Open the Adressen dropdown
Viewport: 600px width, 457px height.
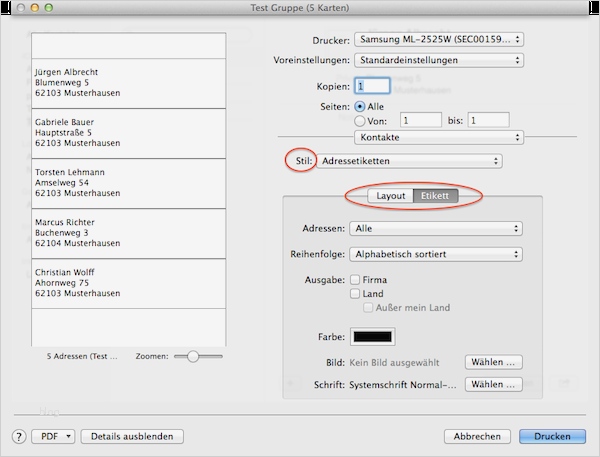(x=436, y=228)
